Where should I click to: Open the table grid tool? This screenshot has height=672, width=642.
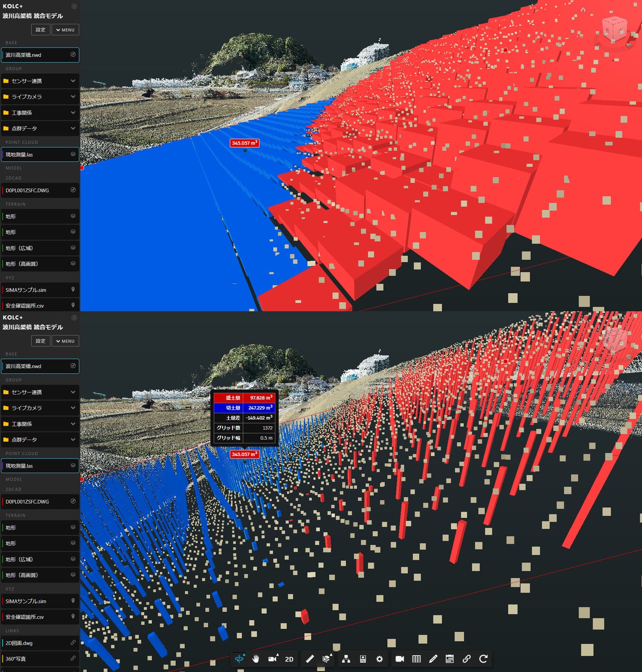click(416, 659)
